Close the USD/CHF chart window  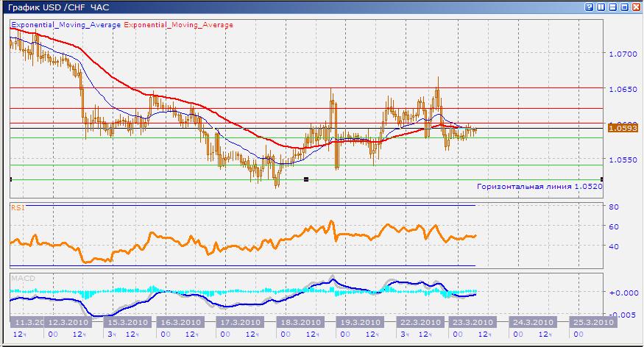[x=637, y=7]
